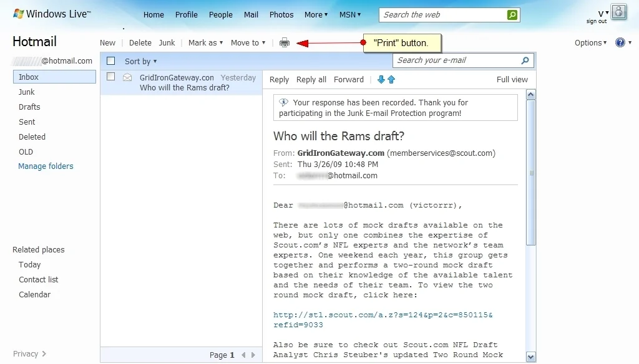
Task: Click the reading pane scrollbar thumb
Action: coord(530,173)
